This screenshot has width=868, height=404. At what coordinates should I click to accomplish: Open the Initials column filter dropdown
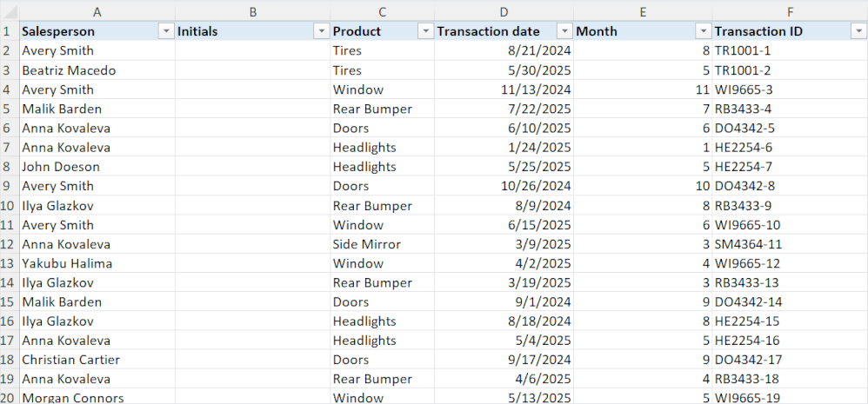pos(320,31)
